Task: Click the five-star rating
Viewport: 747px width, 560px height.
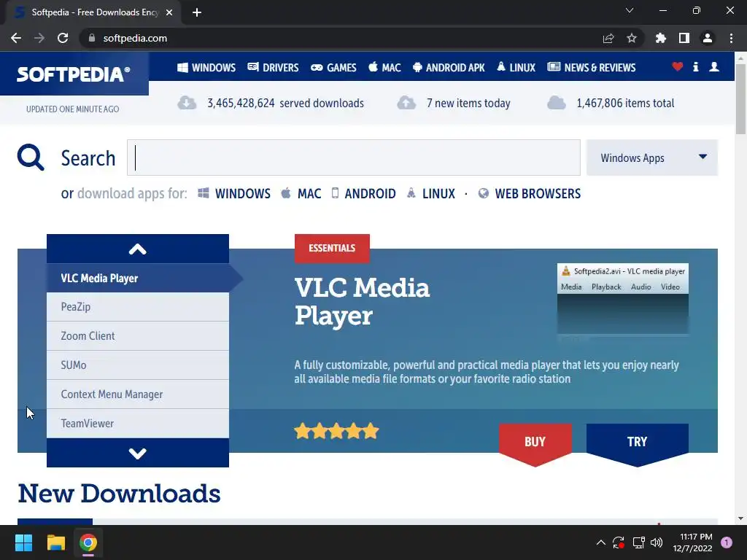Action: coord(336,431)
